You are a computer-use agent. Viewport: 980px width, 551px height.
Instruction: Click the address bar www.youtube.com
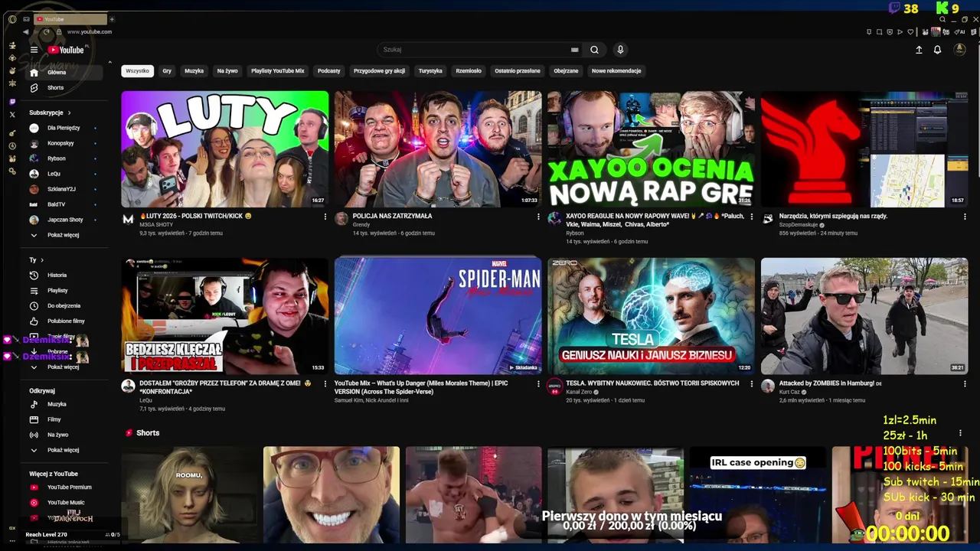tap(89, 32)
